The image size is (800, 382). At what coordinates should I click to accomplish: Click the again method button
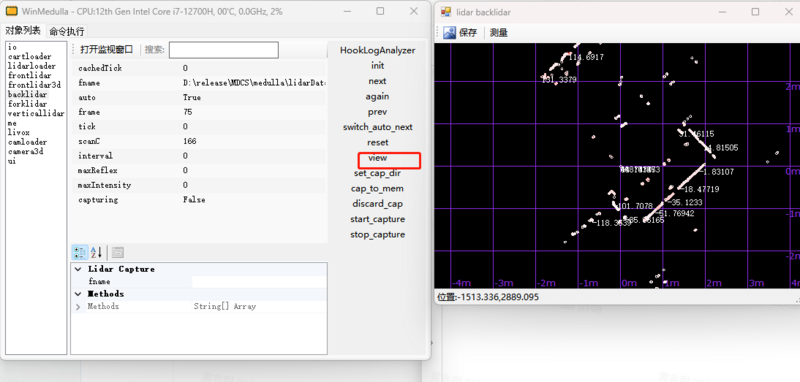pyautogui.click(x=378, y=96)
